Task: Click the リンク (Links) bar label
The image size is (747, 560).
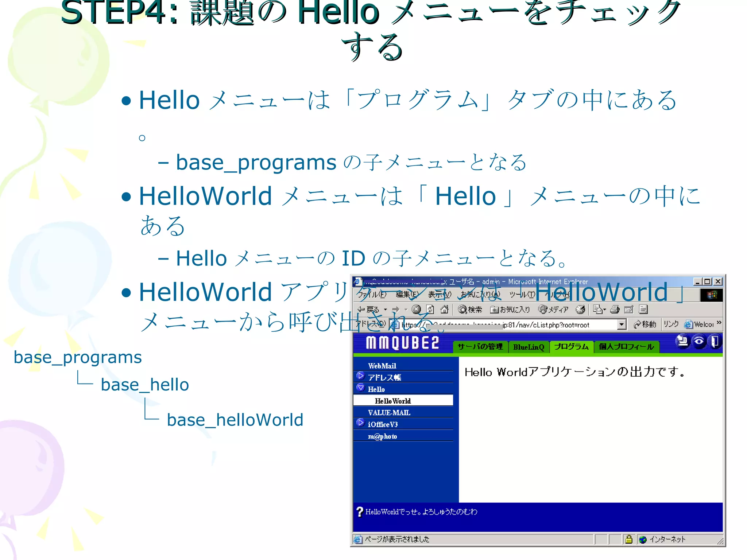Action: 671,324
